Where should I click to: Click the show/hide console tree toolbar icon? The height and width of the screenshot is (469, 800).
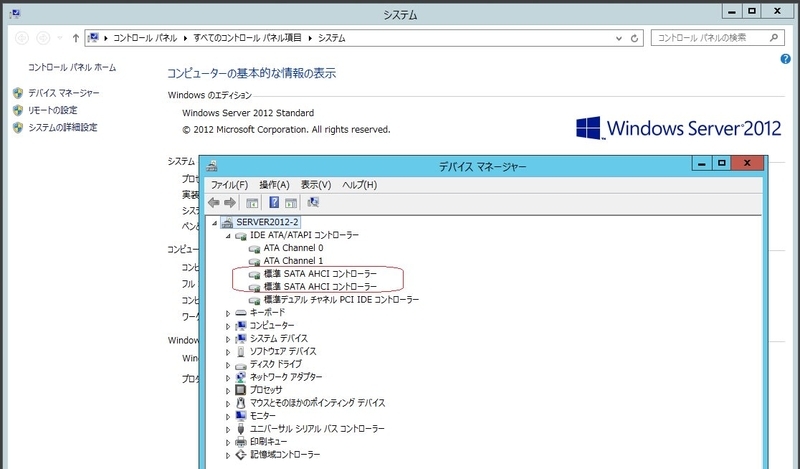point(252,203)
